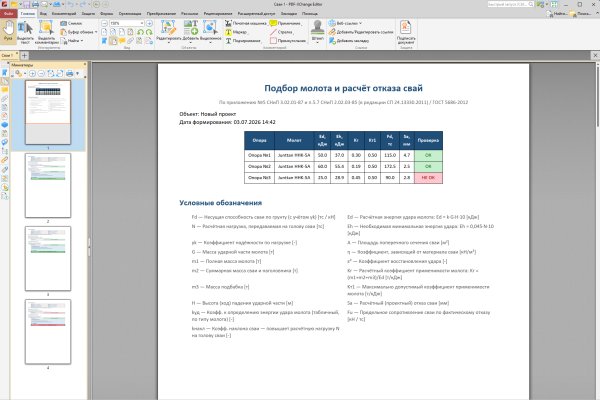The width and height of the screenshot is (600, 400).
Task: Click the Snapshot (Снимок) camera tool
Action: pos(71,23)
